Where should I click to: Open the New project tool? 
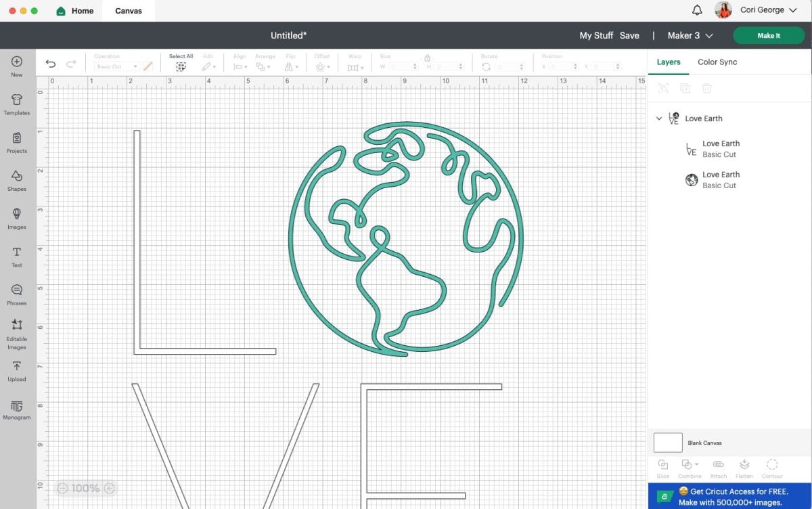[17, 66]
